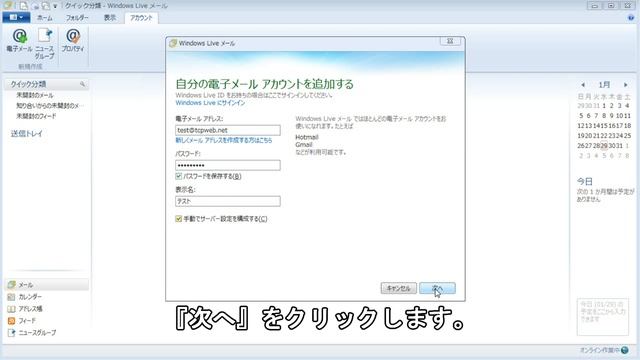Open the blue application menu button
Viewport: 640px width, 360px height.
pos(16,18)
